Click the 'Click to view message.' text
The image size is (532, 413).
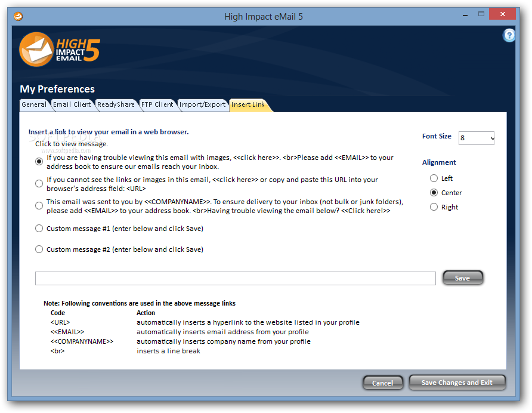point(71,144)
